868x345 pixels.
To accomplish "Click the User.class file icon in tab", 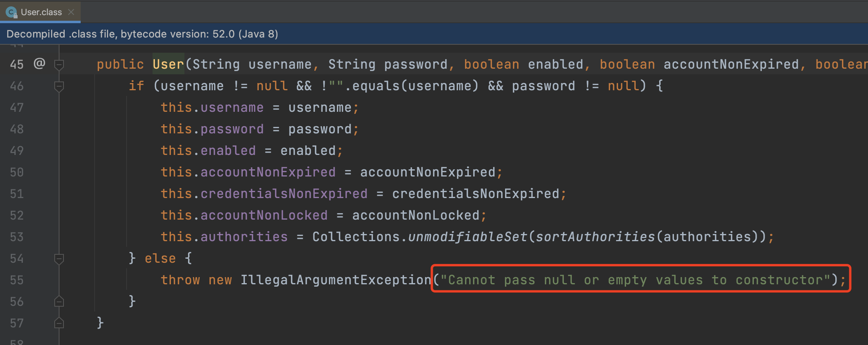I will point(12,12).
